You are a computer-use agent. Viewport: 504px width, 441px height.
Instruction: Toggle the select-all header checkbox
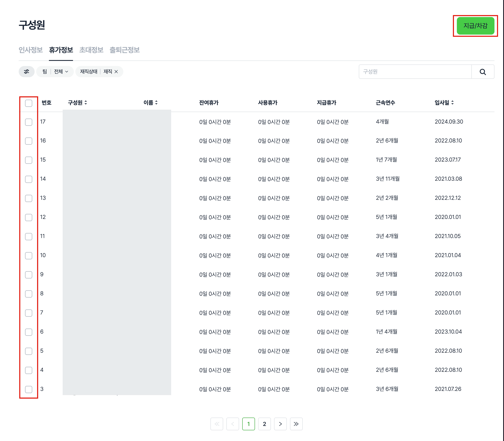coord(29,103)
